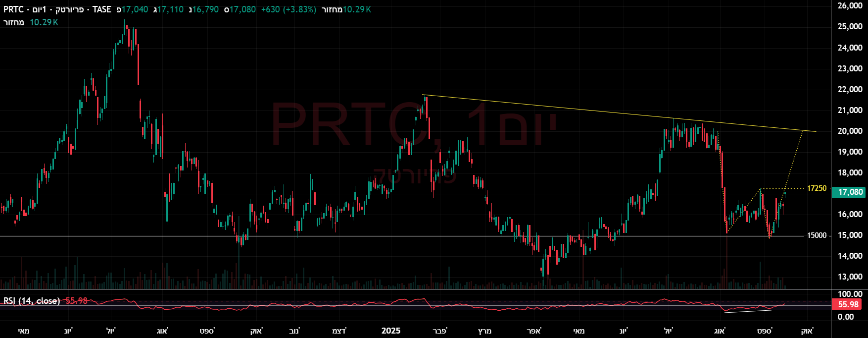This screenshot has width=868, height=338.
Task: Click the PRTC symbol name in the header
Action: pyautogui.click(x=14, y=9)
